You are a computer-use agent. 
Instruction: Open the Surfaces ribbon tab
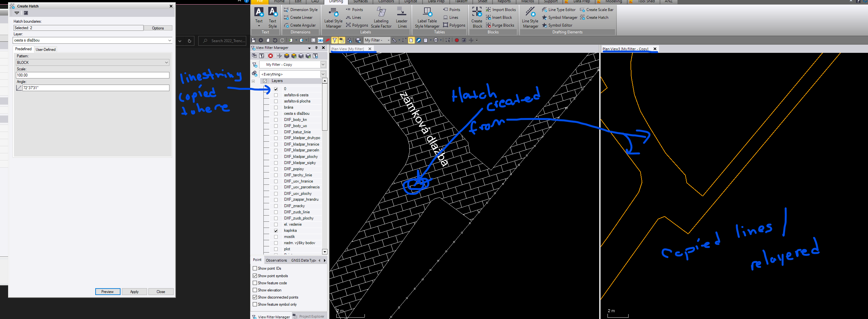tap(360, 1)
